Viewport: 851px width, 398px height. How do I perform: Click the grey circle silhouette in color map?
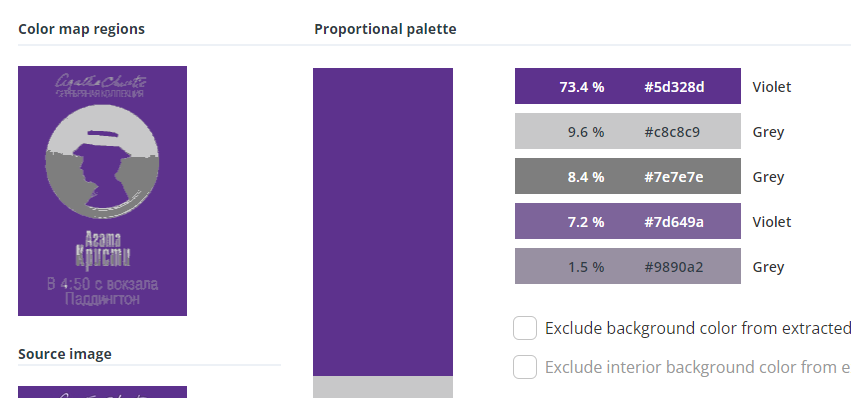tap(103, 161)
